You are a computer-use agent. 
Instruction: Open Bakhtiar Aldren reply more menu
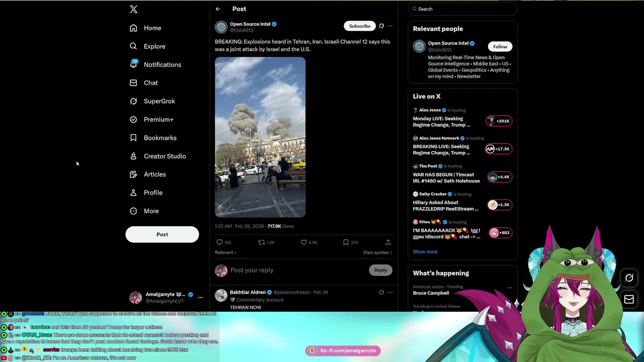pyautogui.click(x=390, y=292)
